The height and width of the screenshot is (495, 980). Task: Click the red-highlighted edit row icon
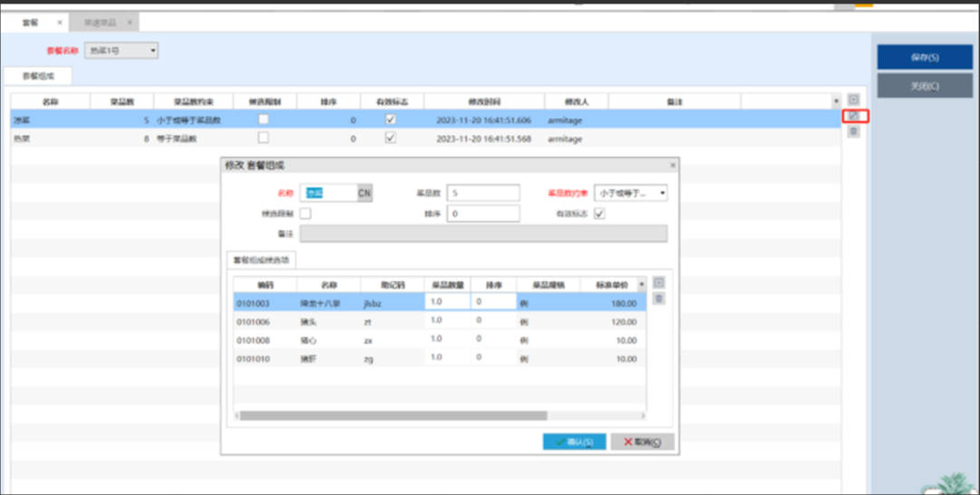coord(855,116)
